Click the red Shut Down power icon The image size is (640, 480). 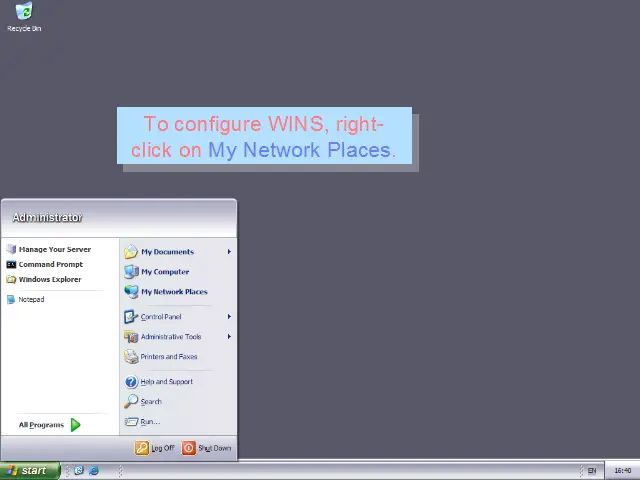(189, 448)
